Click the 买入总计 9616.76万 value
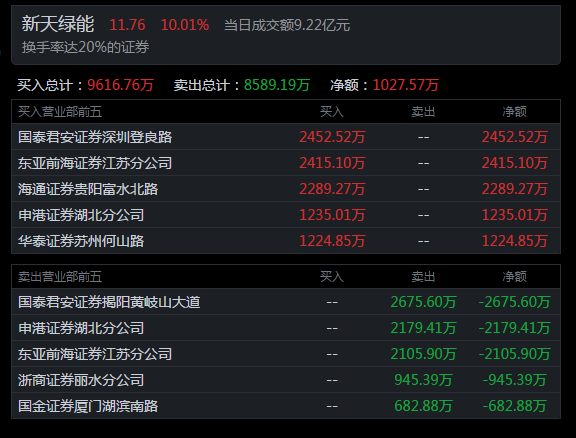576x438 pixels. pos(120,85)
